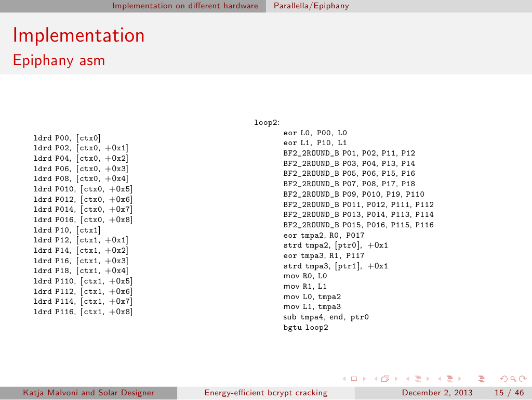
Task: Go to previous section arrow
Action: click(438, 379)
